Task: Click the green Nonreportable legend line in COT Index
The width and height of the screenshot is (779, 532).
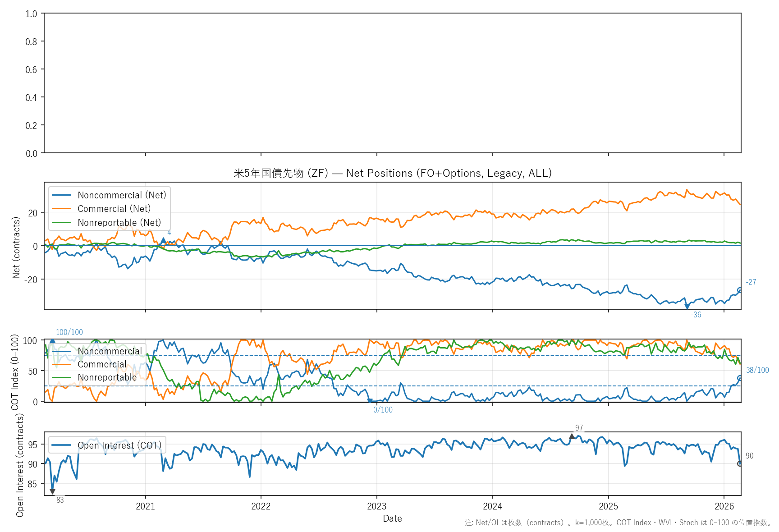Action: click(62, 377)
